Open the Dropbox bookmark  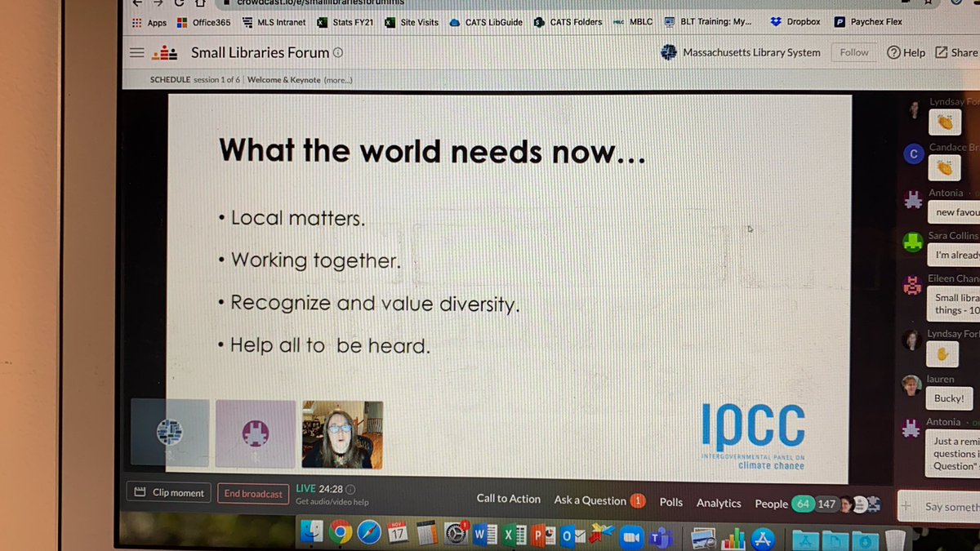[795, 22]
